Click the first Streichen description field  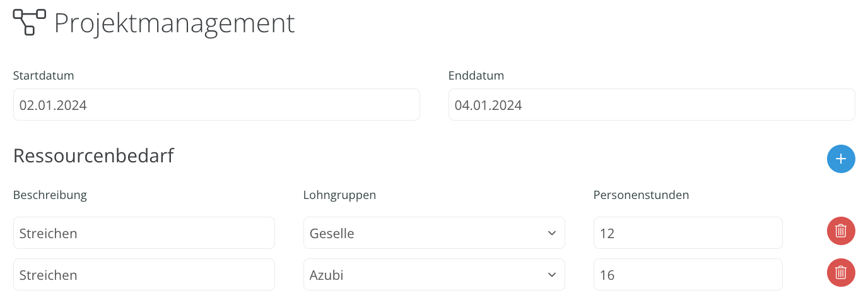144,233
